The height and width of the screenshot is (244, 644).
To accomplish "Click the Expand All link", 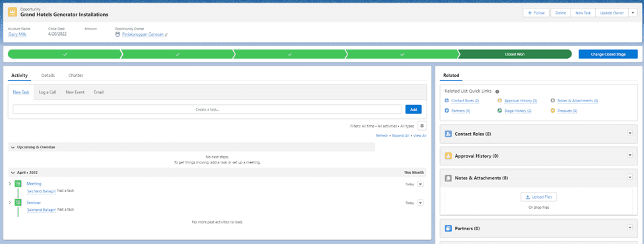I will tap(400, 135).
